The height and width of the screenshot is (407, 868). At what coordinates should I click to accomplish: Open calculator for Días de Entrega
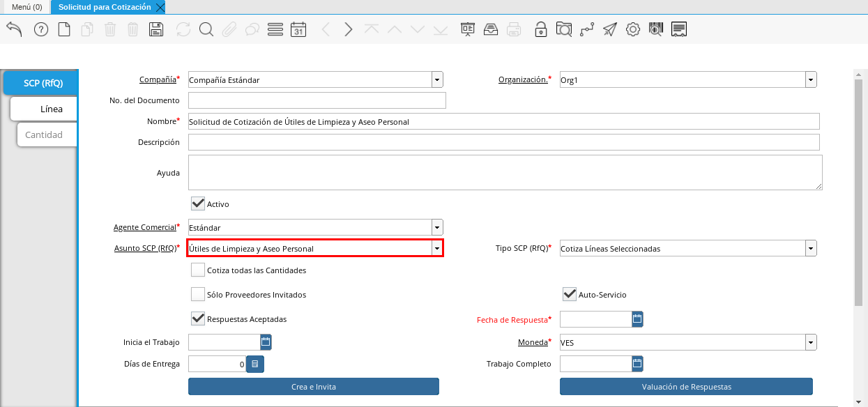(x=255, y=364)
